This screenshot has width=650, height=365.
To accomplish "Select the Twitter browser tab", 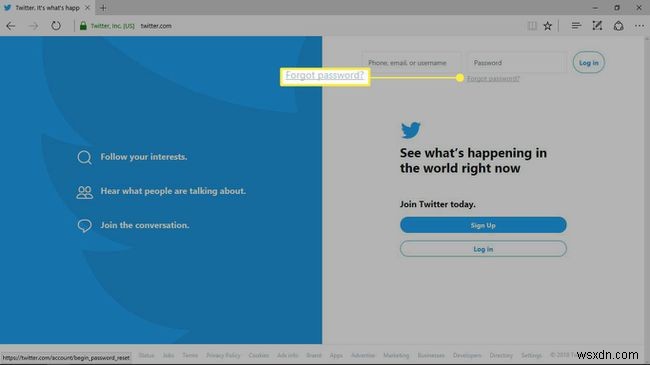I will tap(47, 7).
